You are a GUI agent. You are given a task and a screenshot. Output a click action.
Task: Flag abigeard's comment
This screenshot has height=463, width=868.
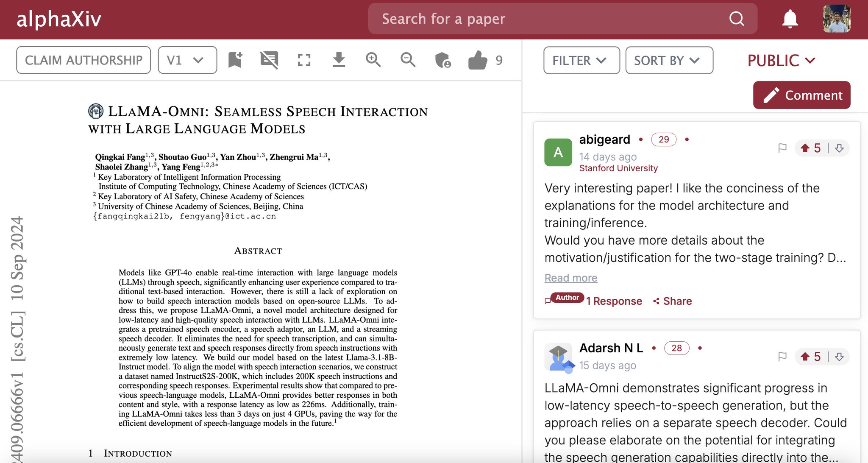[x=782, y=148]
